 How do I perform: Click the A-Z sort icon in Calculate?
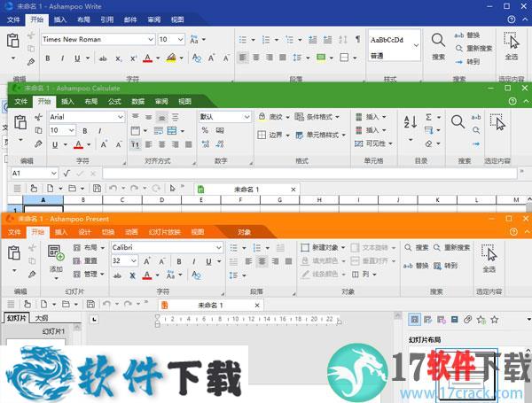411,121
